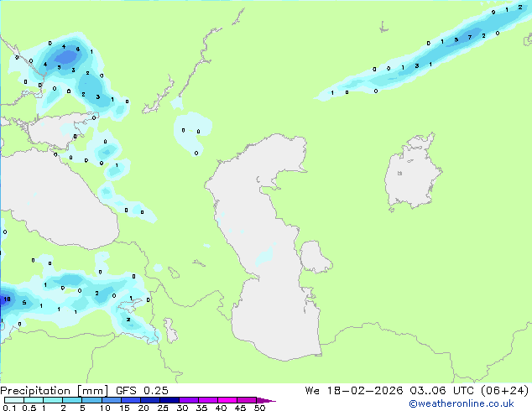The height and width of the screenshot is (411, 532).
Task: Click the legend swatch between 25 and 30
Action: pyautogui.click(x=170, y=400)
